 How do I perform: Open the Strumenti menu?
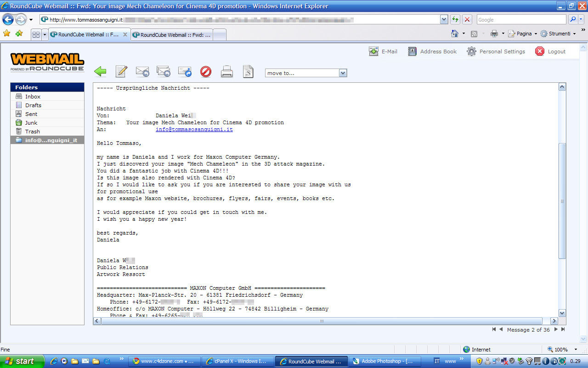558,34
